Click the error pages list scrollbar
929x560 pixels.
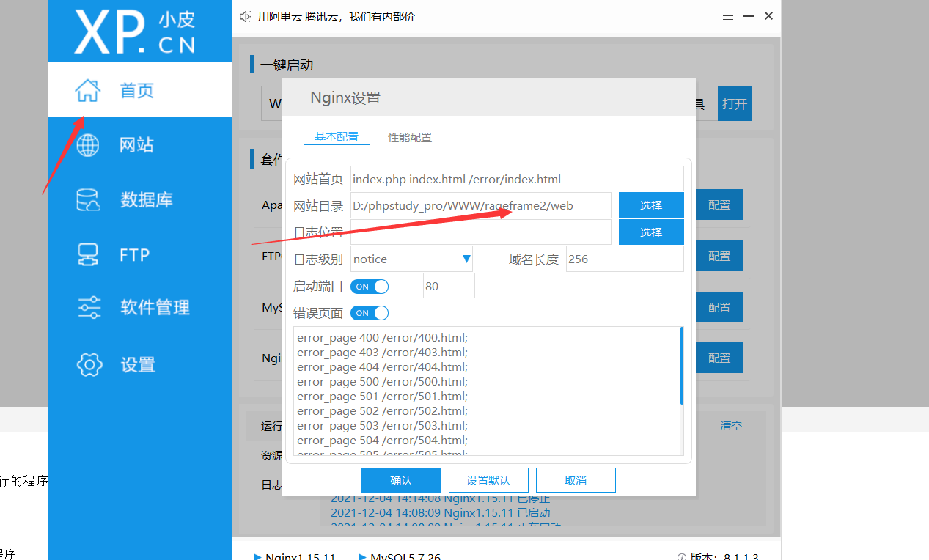pyautogui.click(x=682, y=366)
